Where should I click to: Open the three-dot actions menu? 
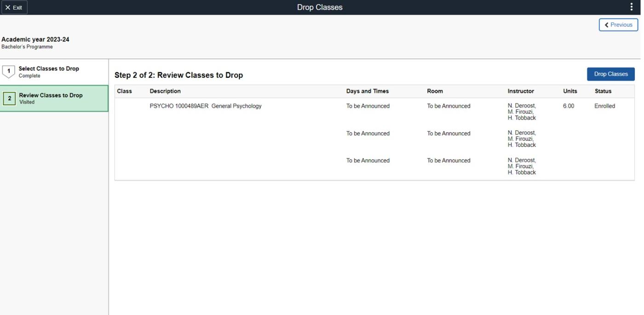pos(631,7)
